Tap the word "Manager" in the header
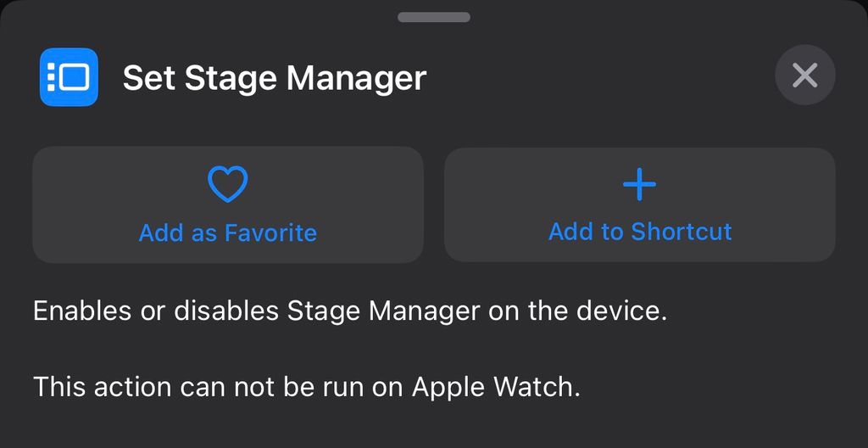The height and width of the screenshot is (448, 868). [x=356, y=78]
